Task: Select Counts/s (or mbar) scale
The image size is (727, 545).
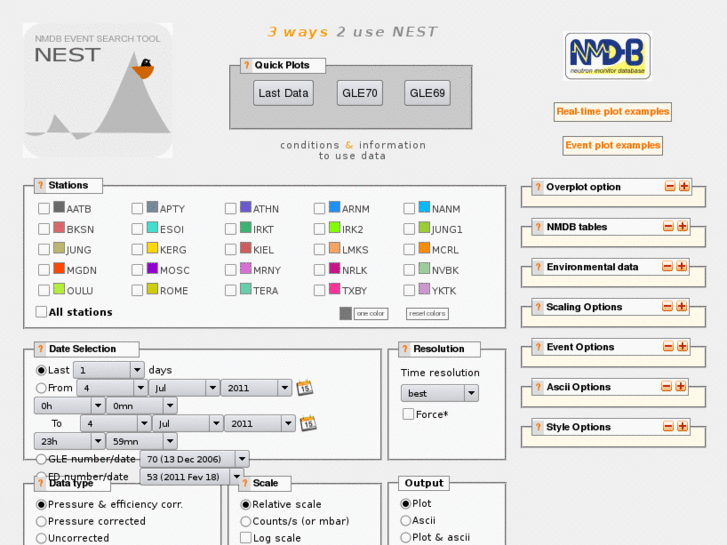Action: pos(245,521)
